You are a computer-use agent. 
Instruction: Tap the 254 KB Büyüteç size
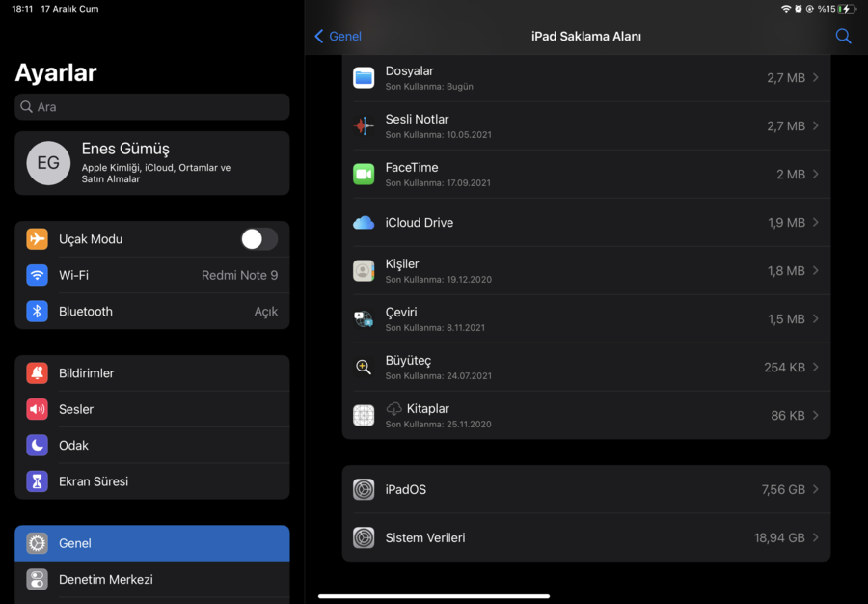click(x=784, y=367)
